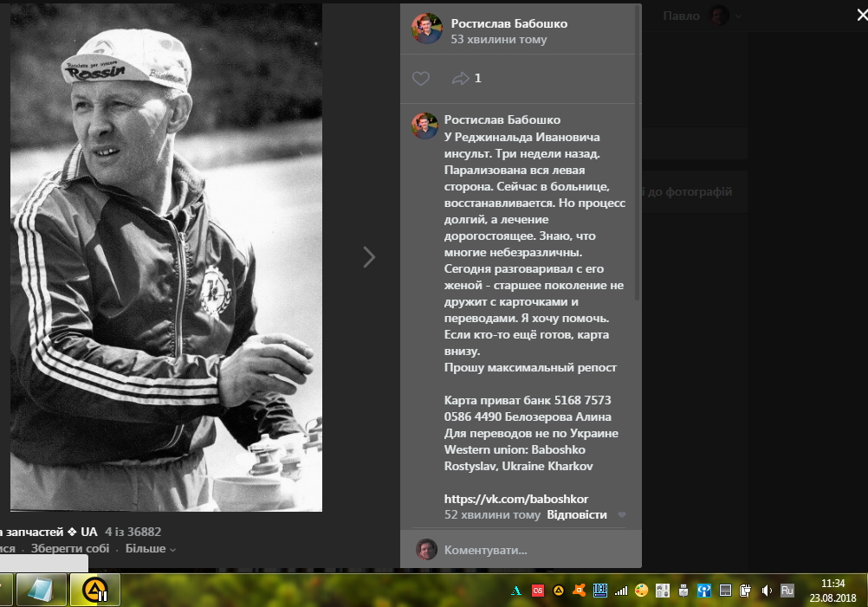
Task: Click the share arrow icon
Action: (x=460, y=79)
